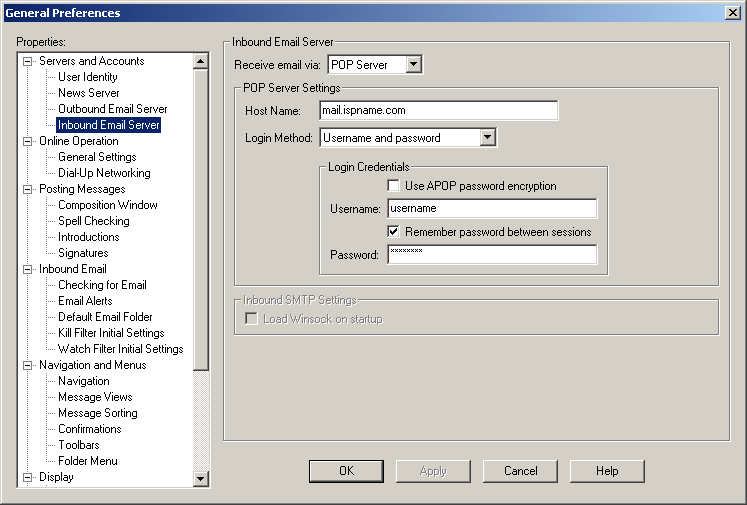Focus the Password field
747x505 pixels.
point(491,255)
